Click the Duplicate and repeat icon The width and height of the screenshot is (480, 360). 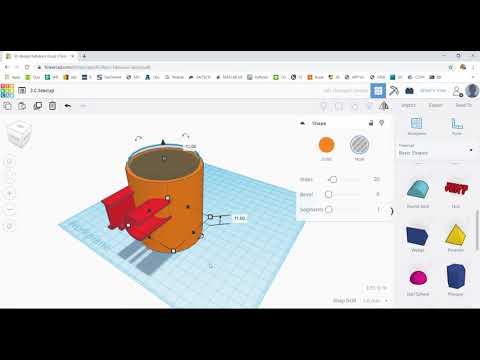click(37, 106)
